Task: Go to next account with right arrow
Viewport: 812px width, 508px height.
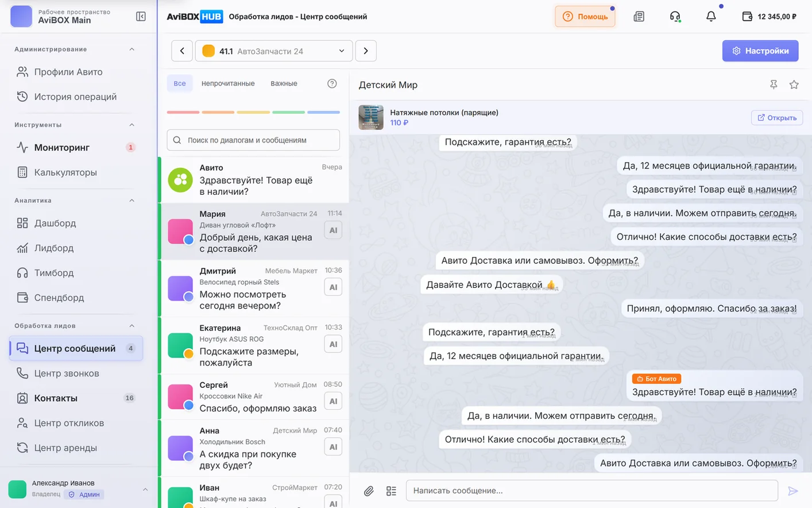Action: point(366,51)
